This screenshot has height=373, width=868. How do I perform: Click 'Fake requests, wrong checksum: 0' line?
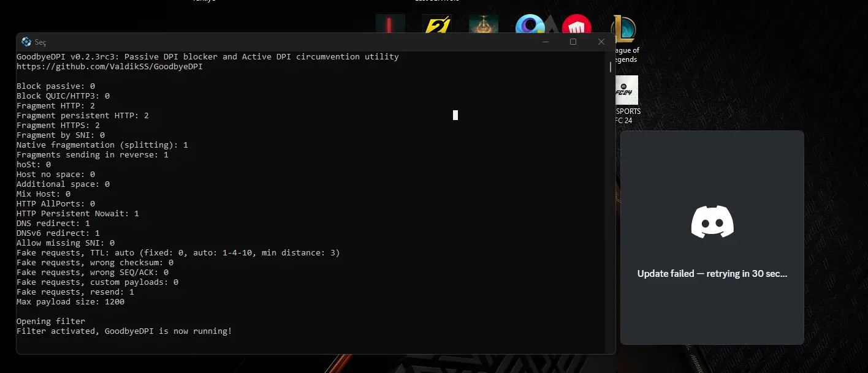(95, 263)
